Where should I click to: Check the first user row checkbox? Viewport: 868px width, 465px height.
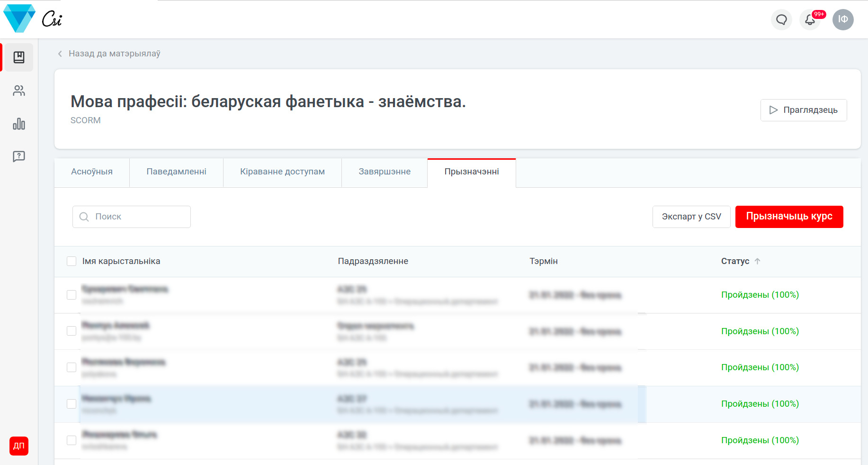[x=72, y=295]
